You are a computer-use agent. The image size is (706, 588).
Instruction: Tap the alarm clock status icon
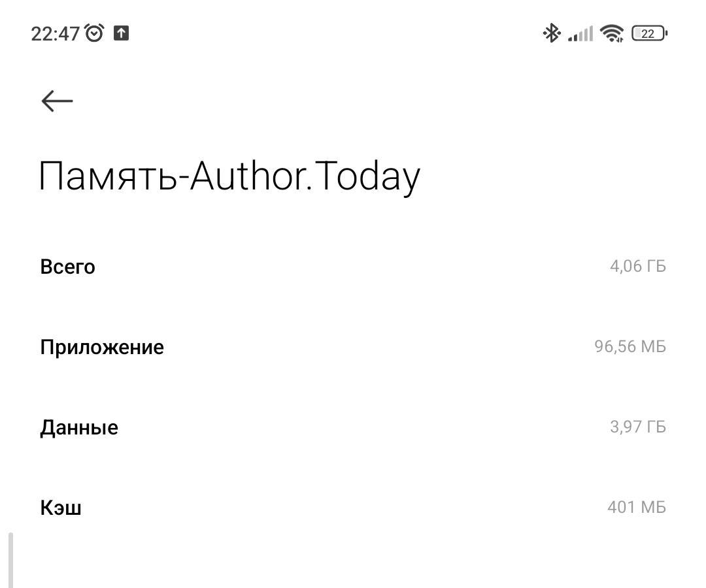95,33
